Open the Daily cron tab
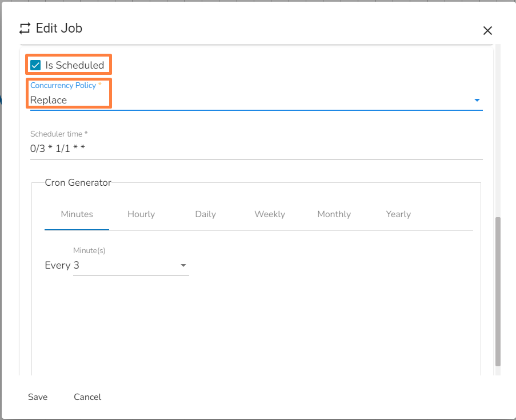 tap(205, 214)
